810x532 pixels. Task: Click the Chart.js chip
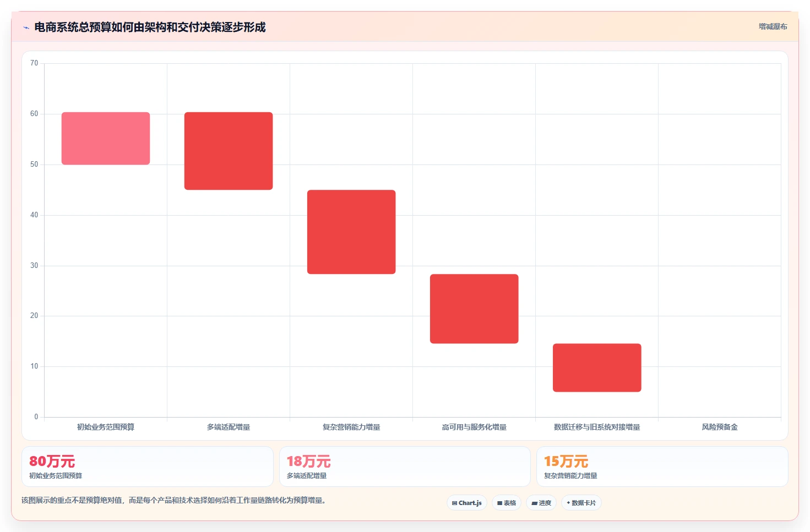pos(467,503)
